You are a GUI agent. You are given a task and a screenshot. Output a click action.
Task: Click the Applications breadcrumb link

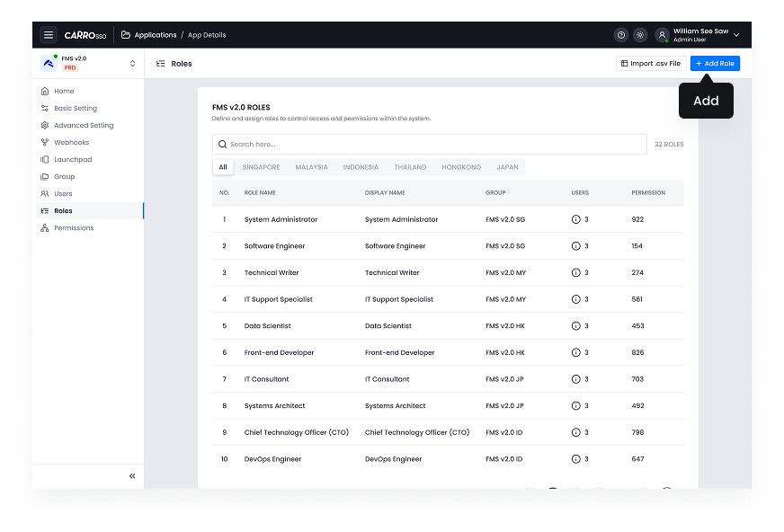click(155, 35)
